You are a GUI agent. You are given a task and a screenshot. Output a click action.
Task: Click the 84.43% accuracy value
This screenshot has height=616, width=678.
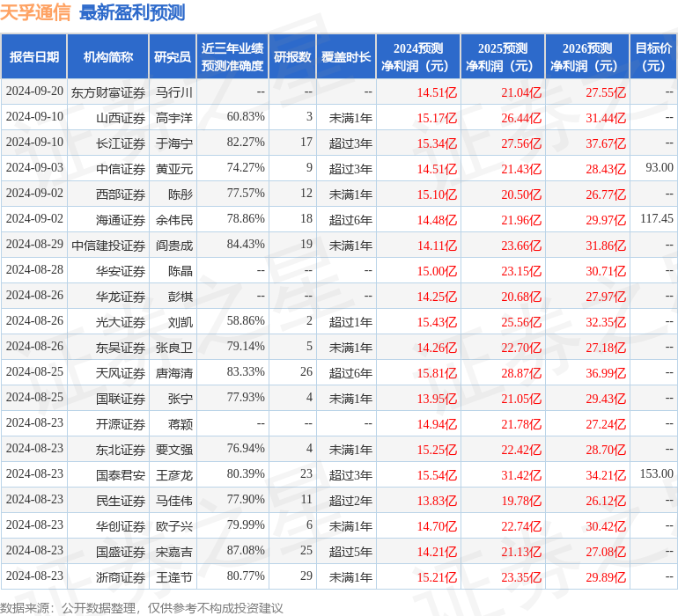tap(246, 245)
